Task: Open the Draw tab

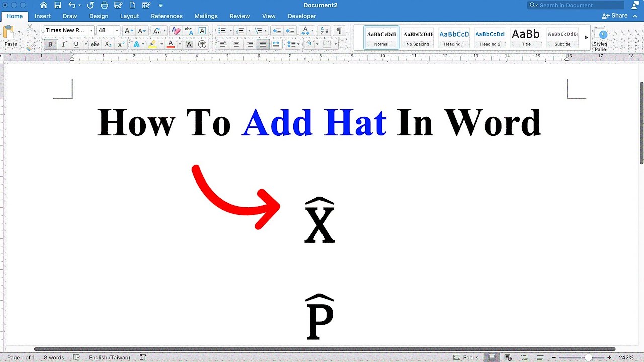Action: [x=70, y=16]
